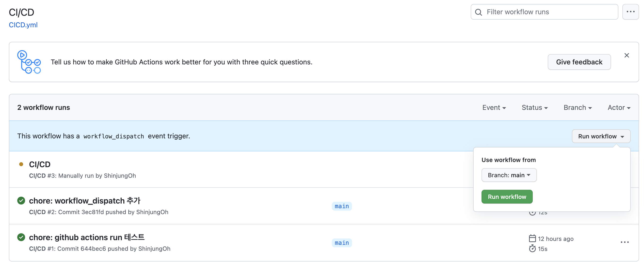Click the green Run workflow button
The width and height of the screenshot is (644, 264).
coord(507,197)
